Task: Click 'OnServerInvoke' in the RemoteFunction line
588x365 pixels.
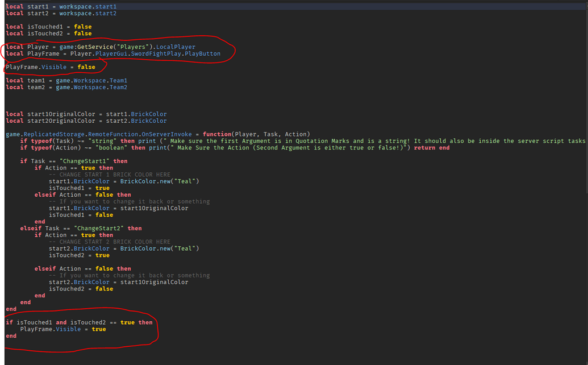Action: pos(166,134)
